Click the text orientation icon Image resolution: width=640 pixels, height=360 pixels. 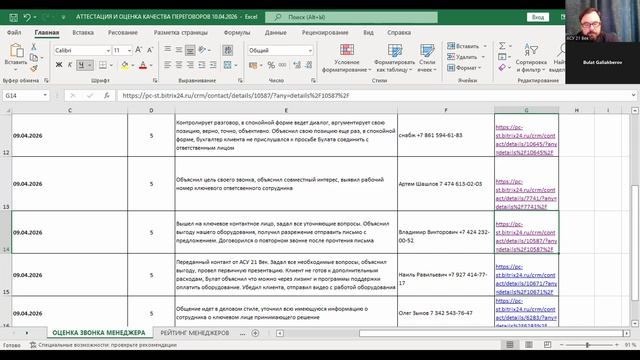(x=202, y=49)
